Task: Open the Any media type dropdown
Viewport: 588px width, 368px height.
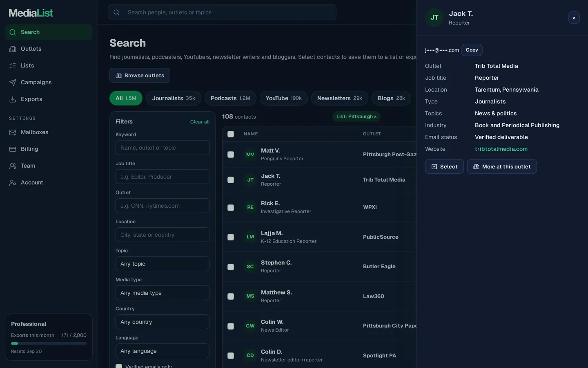Action: pyautogui.click(x=163, y=293)
